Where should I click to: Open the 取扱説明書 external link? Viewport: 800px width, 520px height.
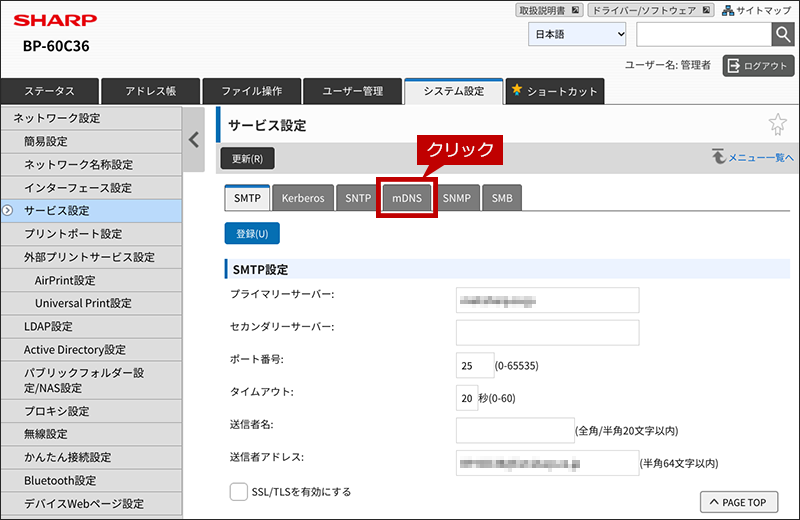point(549,10)
